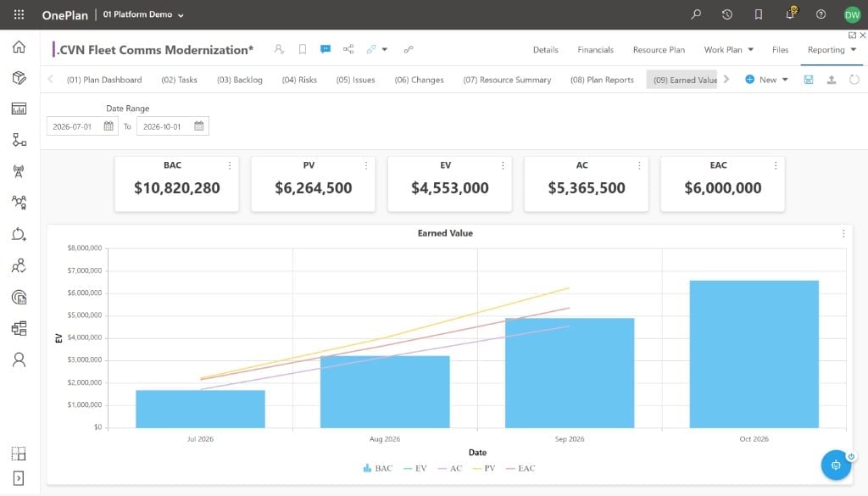
Task: Toggle the EAC series in the legend
Action: tap(520, 468)
